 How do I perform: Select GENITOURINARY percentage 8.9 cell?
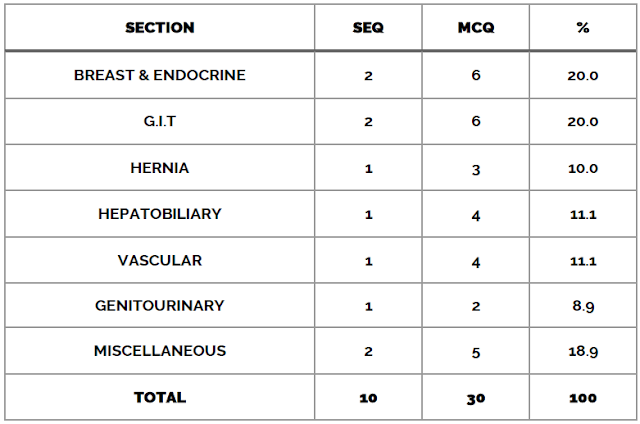tap(583, 306)
